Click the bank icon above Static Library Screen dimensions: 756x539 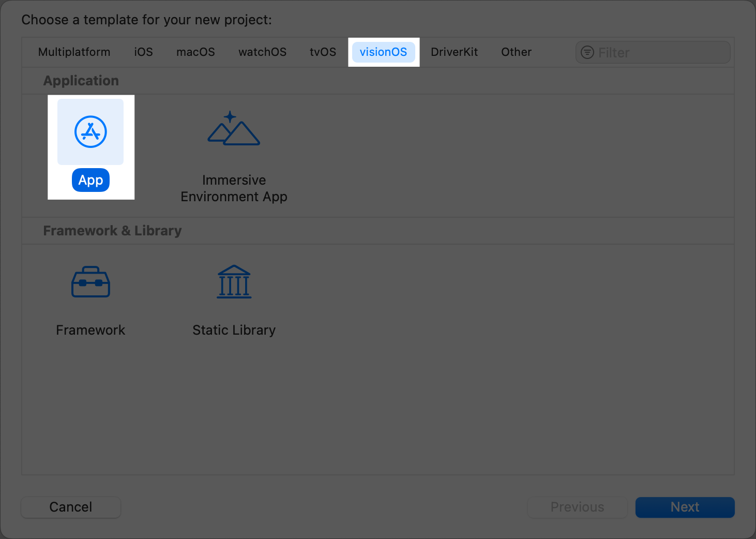pyautogui.click(x=234, y=282)
